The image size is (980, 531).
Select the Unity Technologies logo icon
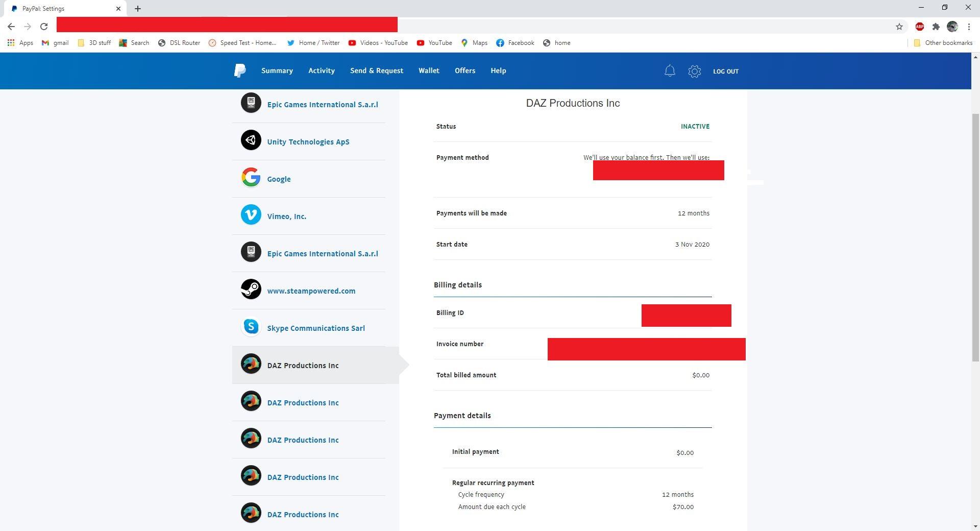[x=251, y=140]
